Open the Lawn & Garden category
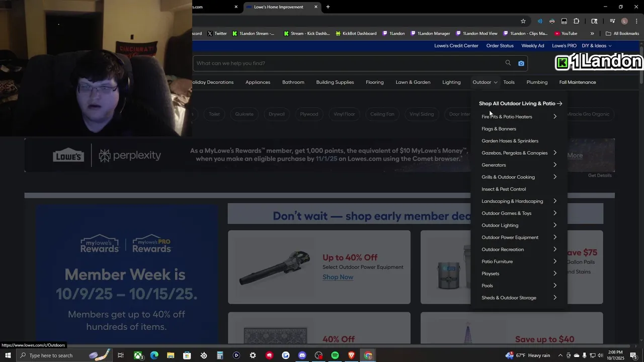 [413, 82]
